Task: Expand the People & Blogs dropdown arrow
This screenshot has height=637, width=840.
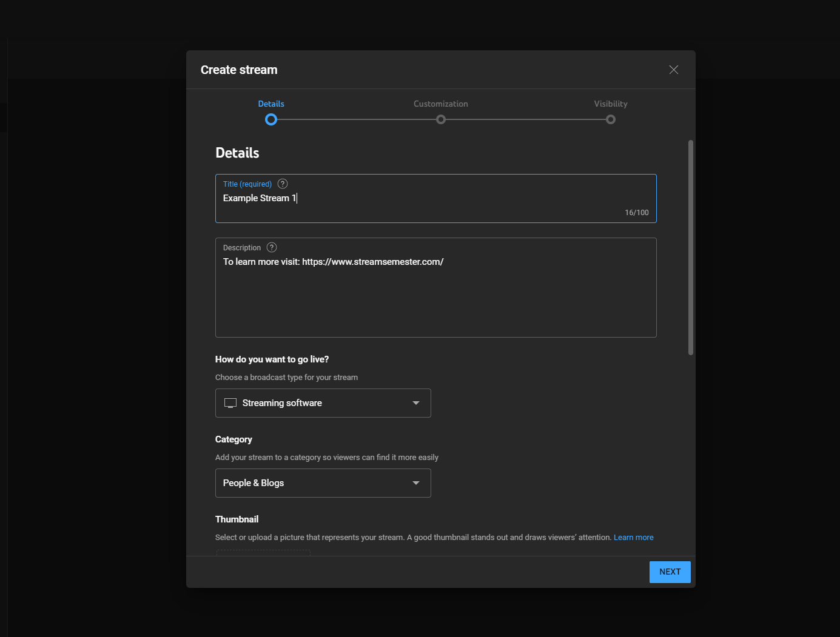Action: 416,483
